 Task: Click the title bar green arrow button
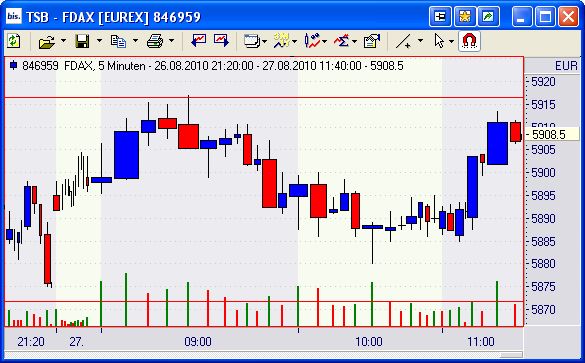pyautogui.click(x=488, y=16)
